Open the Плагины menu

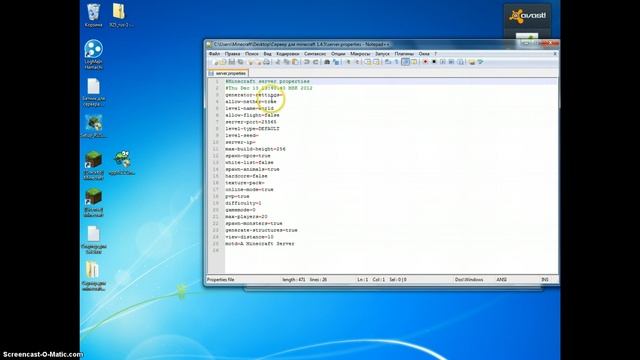click(x=404, y=53)
